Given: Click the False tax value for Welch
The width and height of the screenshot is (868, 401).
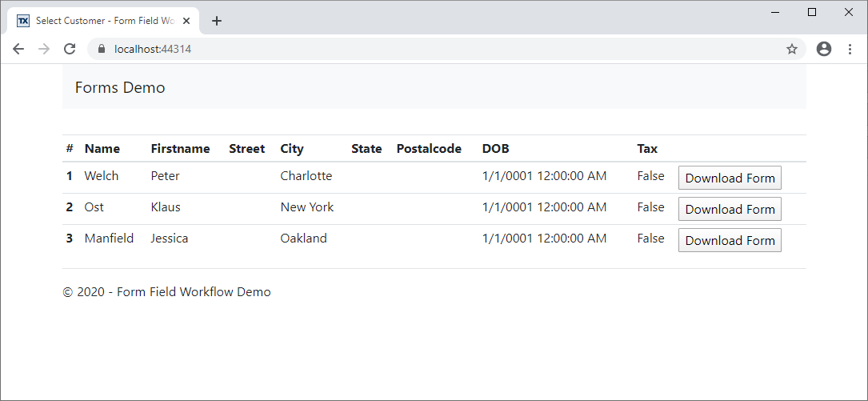Looking at the screenshot, I should coord(650,176).
